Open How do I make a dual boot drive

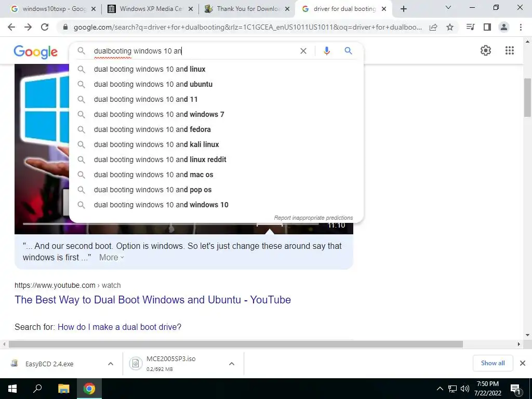click(119, 327)
